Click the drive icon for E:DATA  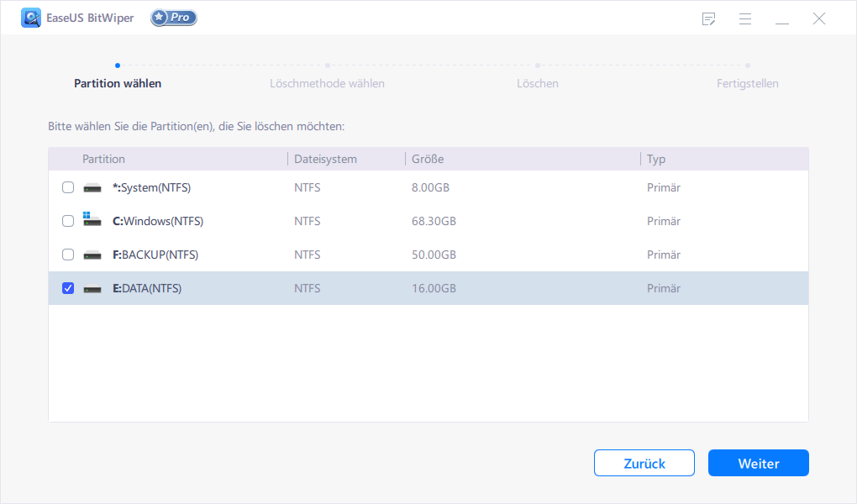92,289
